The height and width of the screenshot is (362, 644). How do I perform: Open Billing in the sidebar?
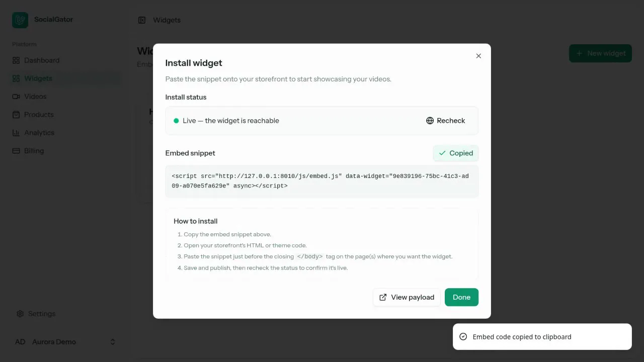(65, 151)
